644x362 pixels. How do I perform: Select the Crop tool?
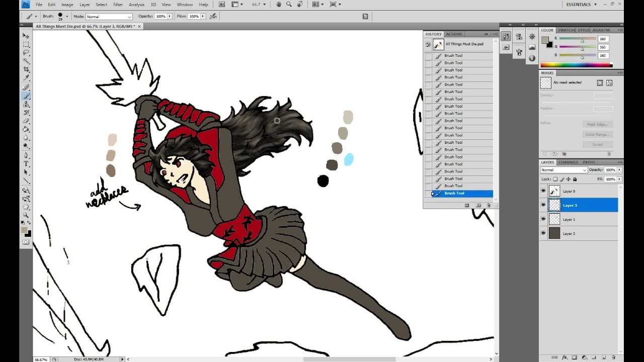click(26, 69)
